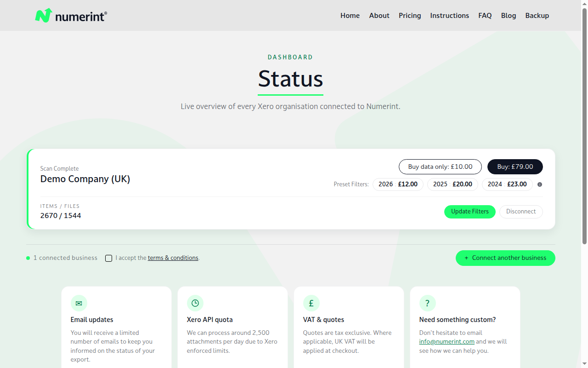Click the Numerint logo
This screenshot has width=588, height=368.
click(71, 16)
